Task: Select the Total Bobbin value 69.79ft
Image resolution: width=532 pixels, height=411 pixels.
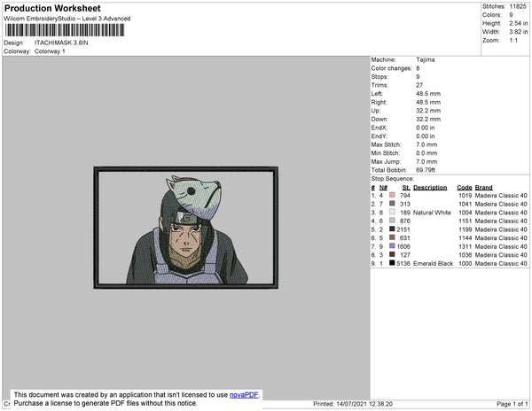Action: pos(426,170)
